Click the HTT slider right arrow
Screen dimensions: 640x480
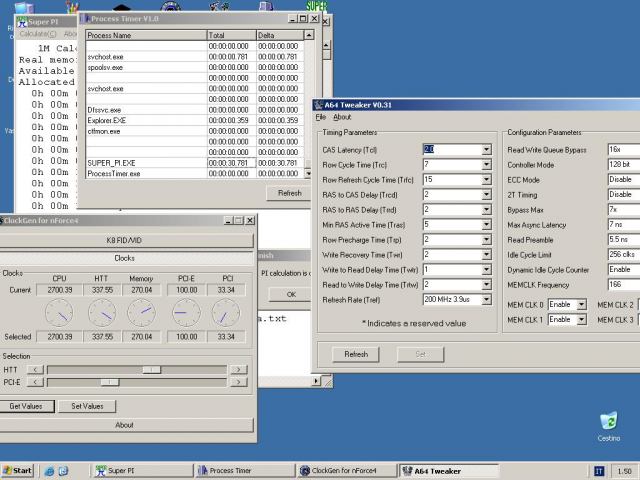238,369
